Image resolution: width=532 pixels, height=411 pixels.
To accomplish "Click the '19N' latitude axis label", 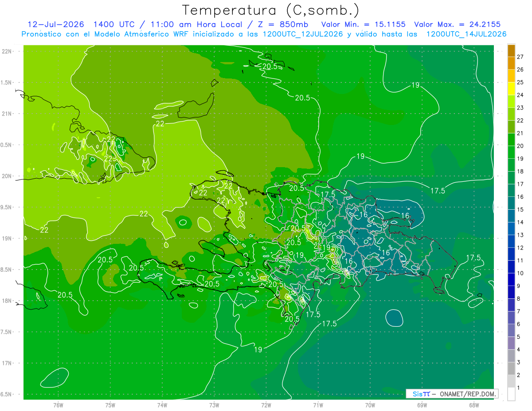I will (6, 239).
